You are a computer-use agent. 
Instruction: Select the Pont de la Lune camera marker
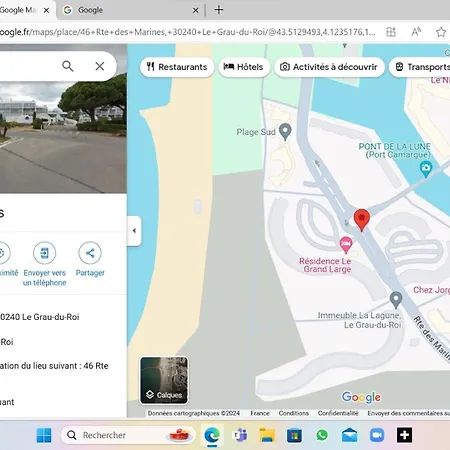coord(426,169)
